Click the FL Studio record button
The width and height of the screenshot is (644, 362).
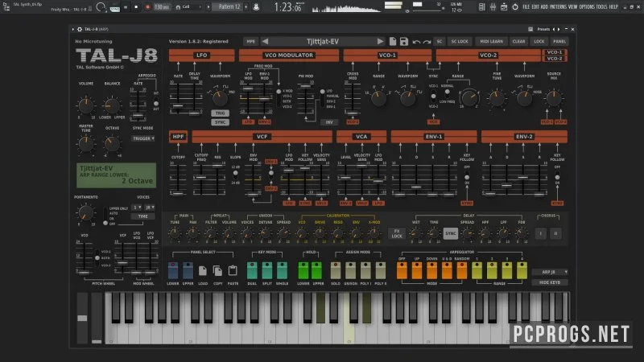(148, 7)
